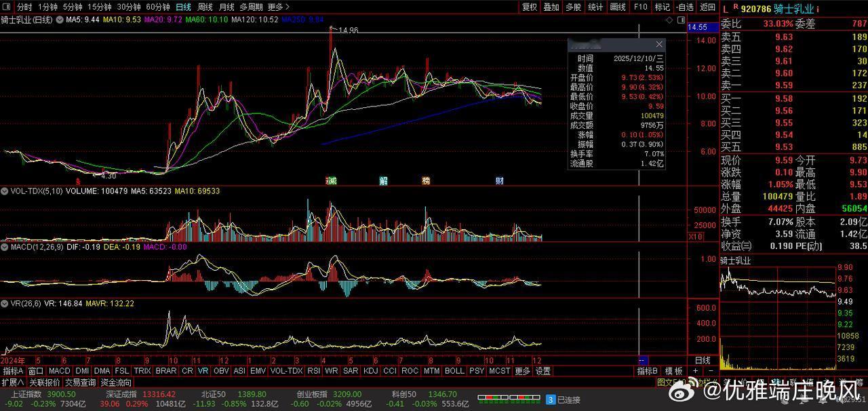Open the 窗口 tab
868x411 pixels.
click(x=36, y=371)
